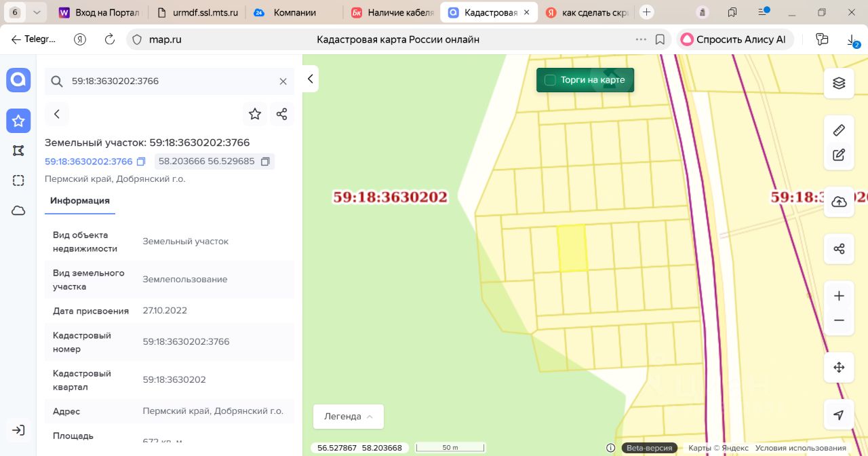Open the map layers button
Viewport: 868px width, 456px height.
(839, 83)
